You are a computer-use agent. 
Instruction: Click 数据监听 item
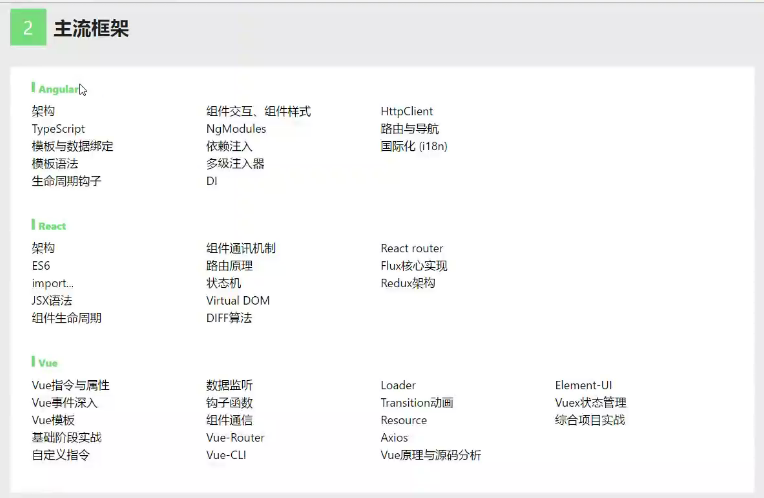(x=229, y=385)
